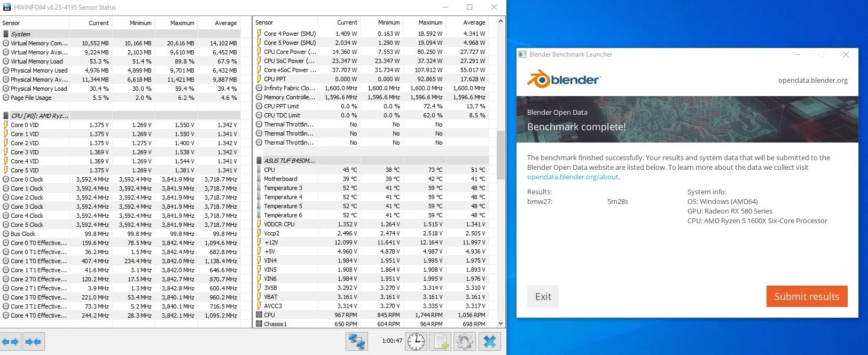Open HWiNFO sensor settings gear icon
Screen dimensions: 868x355
(464, 342)
